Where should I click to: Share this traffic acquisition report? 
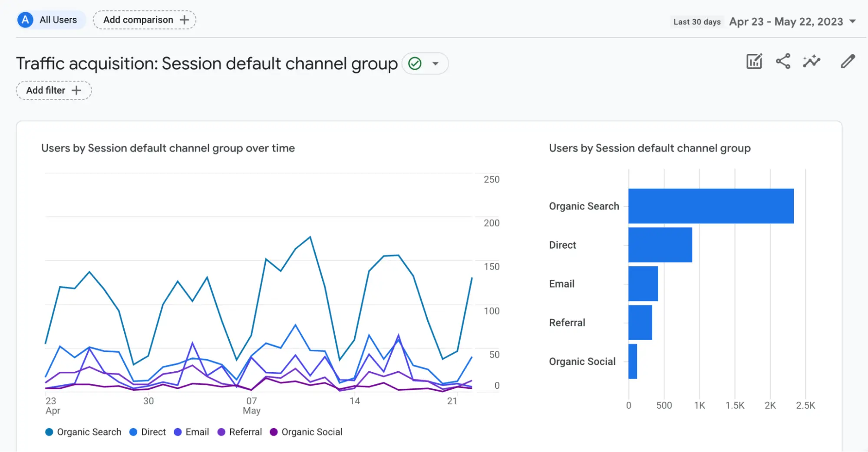783,62
